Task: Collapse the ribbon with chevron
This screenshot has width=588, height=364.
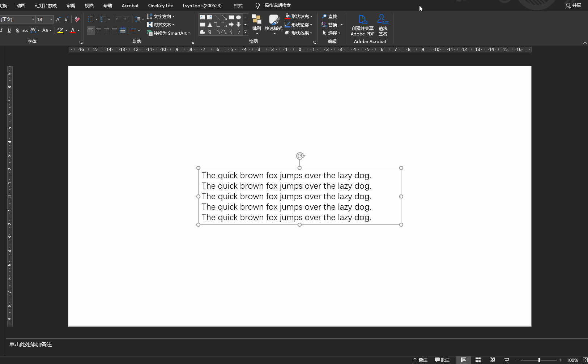Action: tap(585, 43)
